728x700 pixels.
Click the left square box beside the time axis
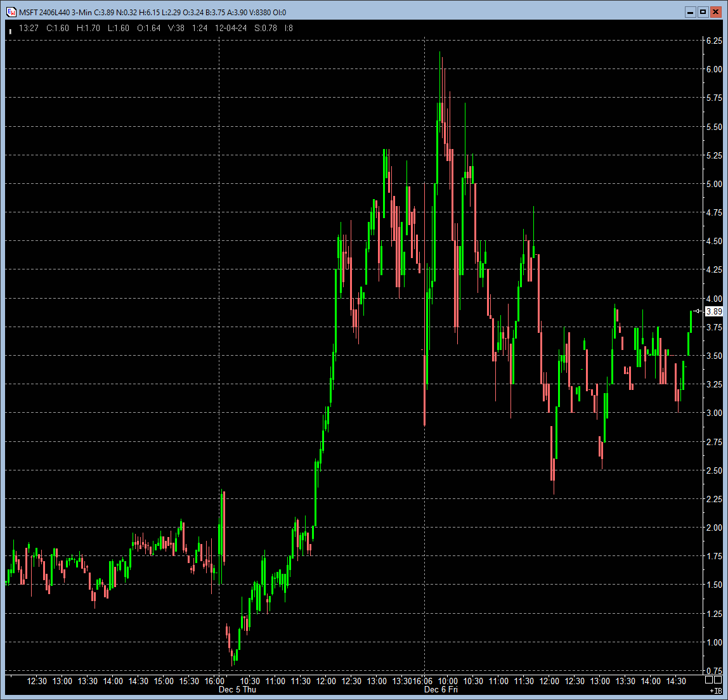[x=709, y=680]
